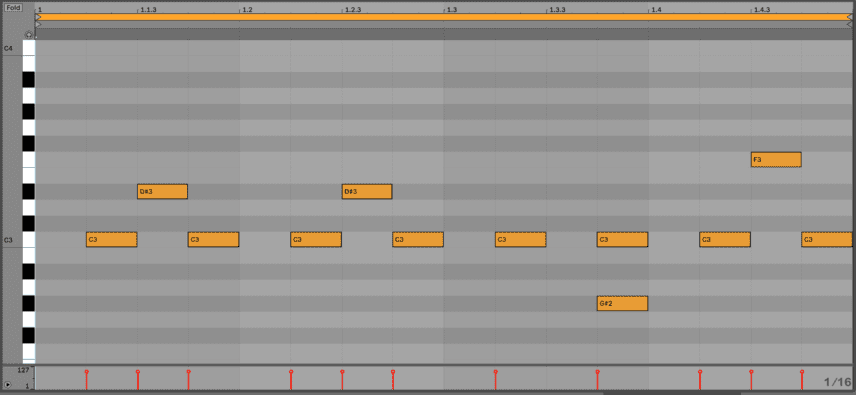Select the first C3 note
The height and width of the screenshot is (395, 856).
pyautogui.click(x=111, y=240)
